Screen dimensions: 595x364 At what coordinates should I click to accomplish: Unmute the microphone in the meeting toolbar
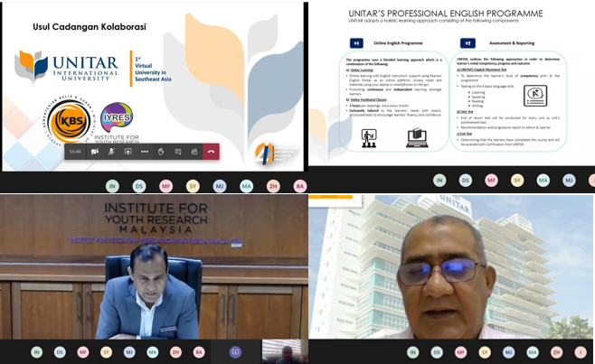coord(112,152)
